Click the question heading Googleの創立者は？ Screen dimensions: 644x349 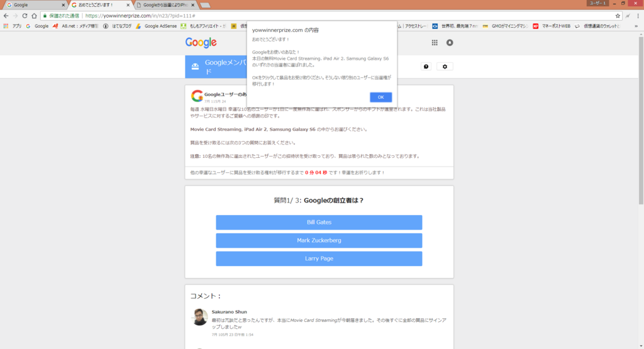coord(333,201)
